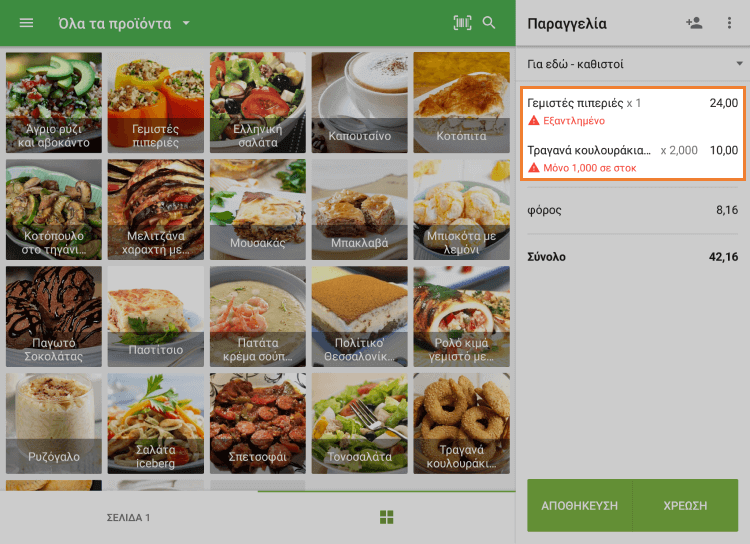Viewport: 750px width, 544px height.
Task: Click the ΧΡΕΩΣΗ button
Action: pyautogui.click(x=685, y=506)
